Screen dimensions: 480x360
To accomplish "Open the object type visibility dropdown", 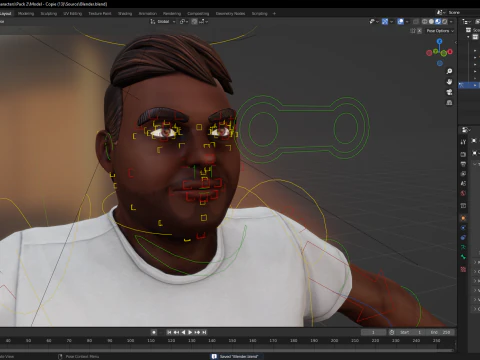I will (374, 21).
